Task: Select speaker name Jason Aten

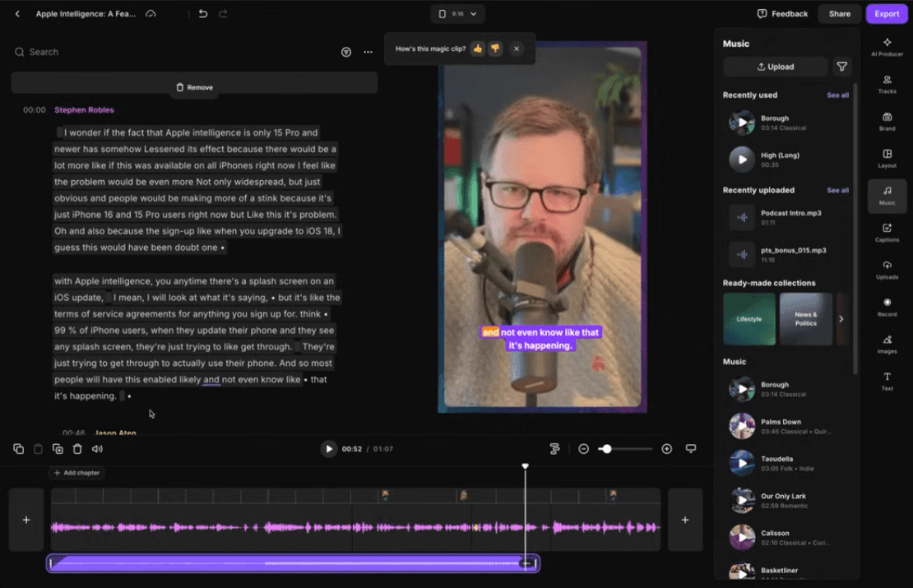Action: point(115,433)
